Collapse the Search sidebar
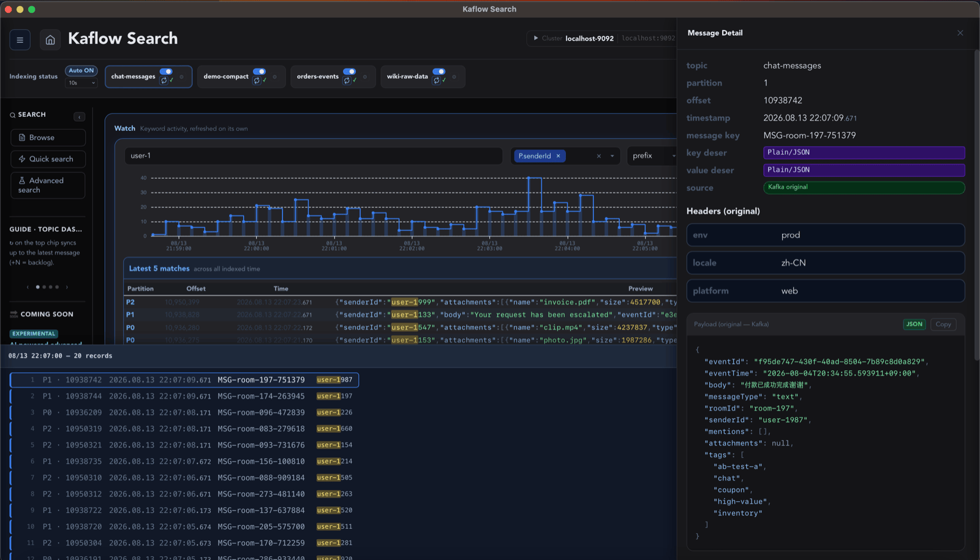The height and width of the screenshot is (560, 980). coord(80,116)
